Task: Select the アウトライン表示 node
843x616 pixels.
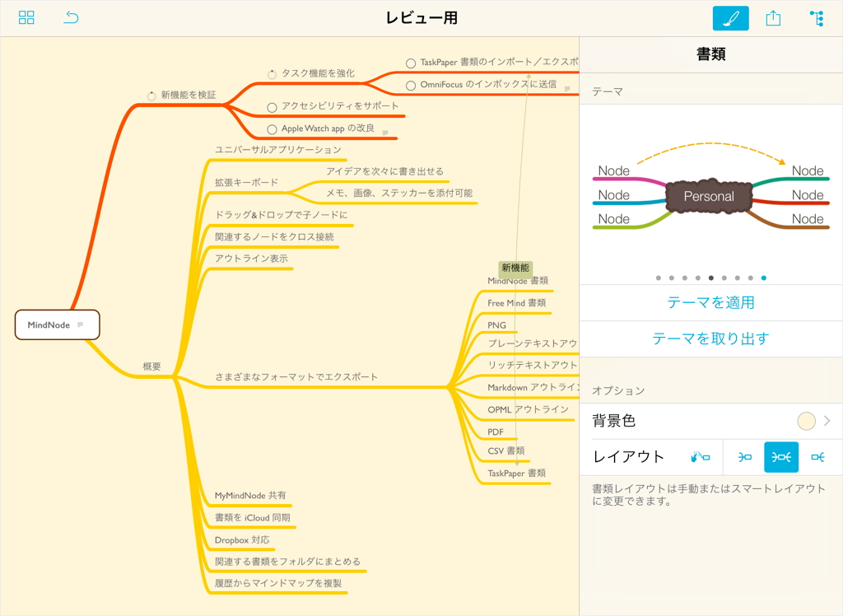Action: pos(251,259)
